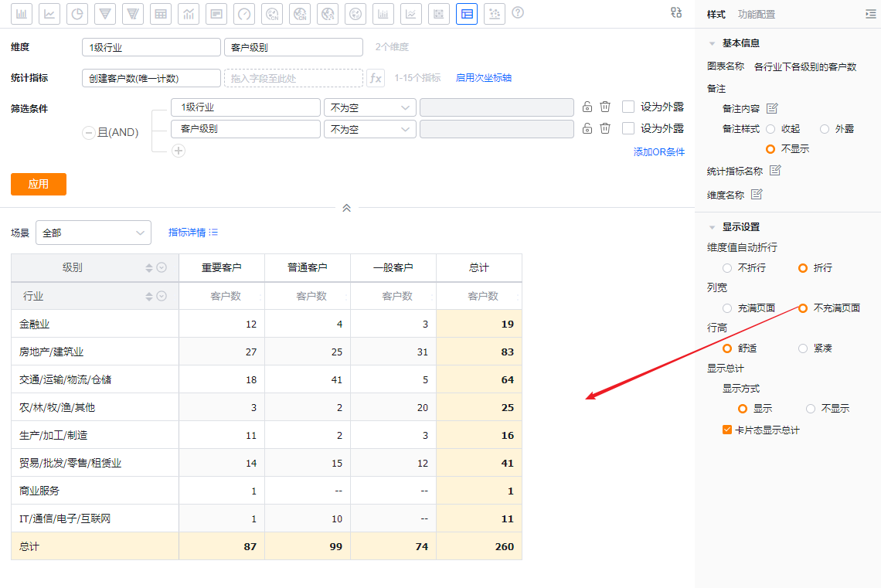The height and width of the screenshot is (588, 881).
Task: Select the pie chart type icon
Action: coord(77,13)
